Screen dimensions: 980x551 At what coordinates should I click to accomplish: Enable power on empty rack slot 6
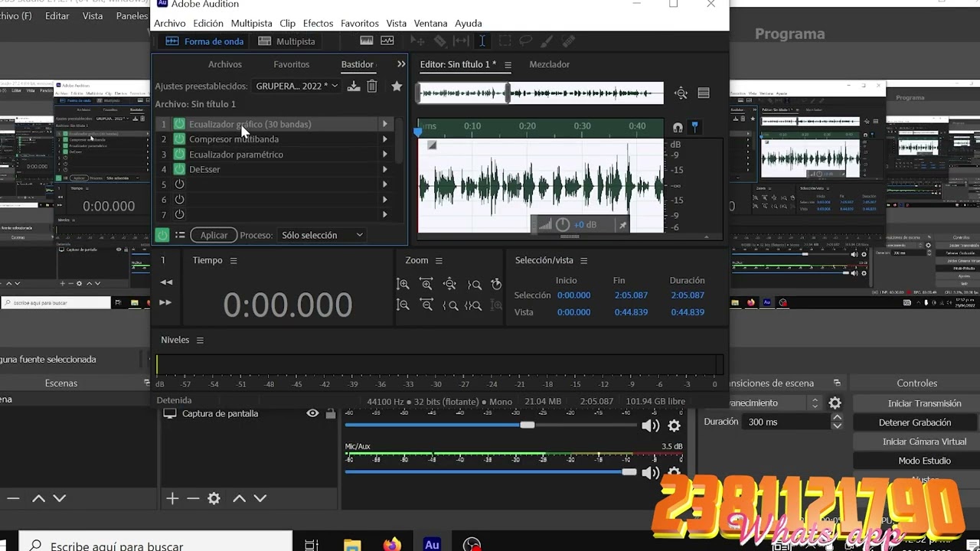point(179,200)
